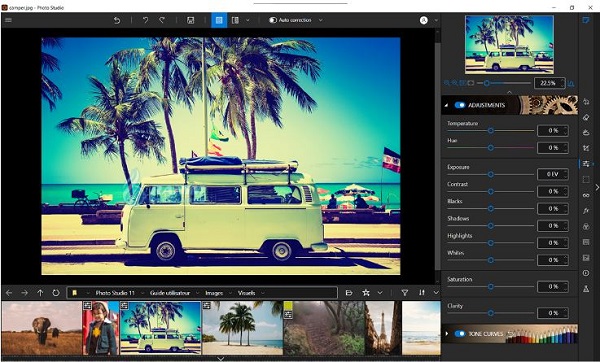Image resolution: width=600 pixels, height=362 pixels.
Task: Toggle Auto correction switch
Action: click(x=273, y=20)
